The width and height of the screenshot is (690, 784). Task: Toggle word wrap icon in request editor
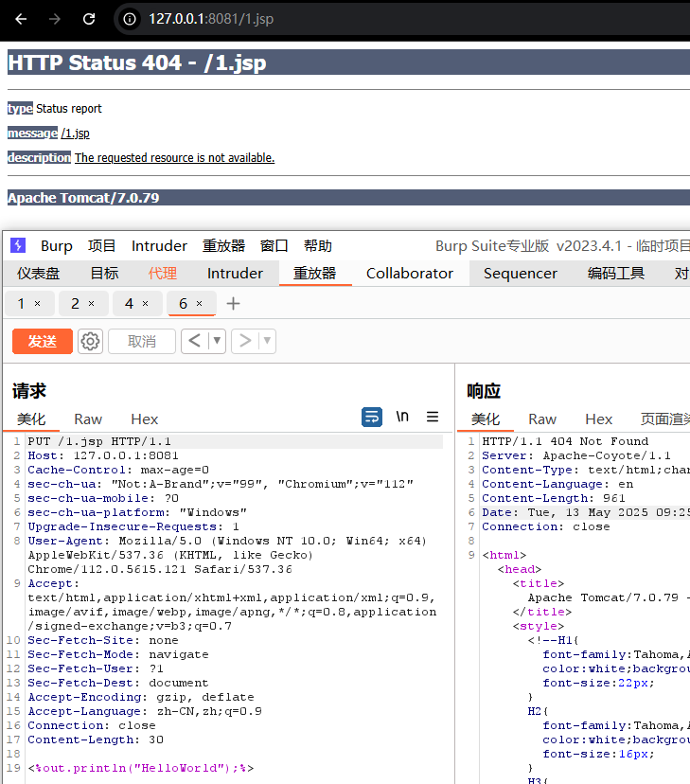372,417
